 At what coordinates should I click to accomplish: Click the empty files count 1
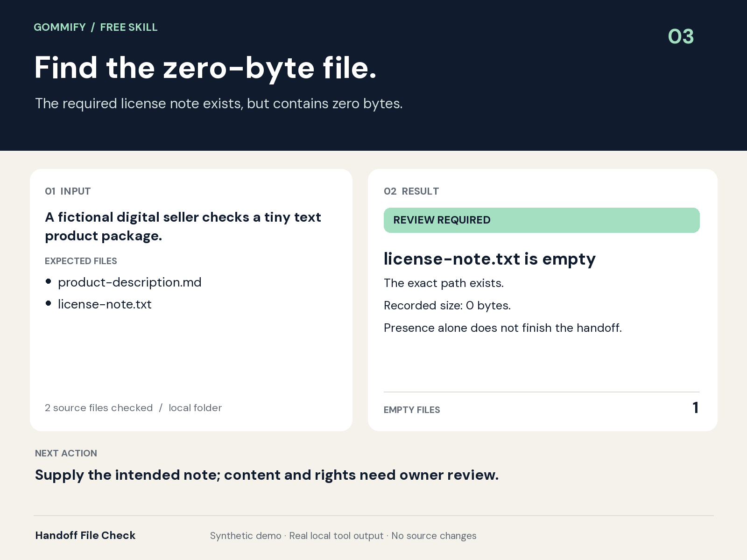pos(696,408)
